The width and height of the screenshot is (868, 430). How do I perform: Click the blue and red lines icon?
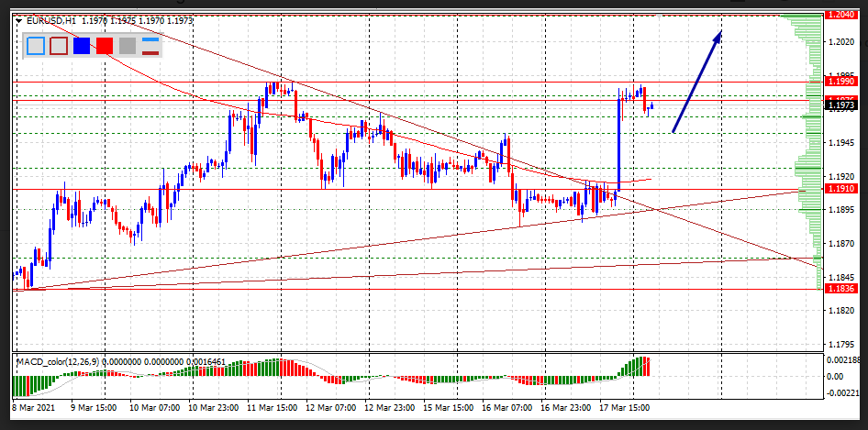150,46
